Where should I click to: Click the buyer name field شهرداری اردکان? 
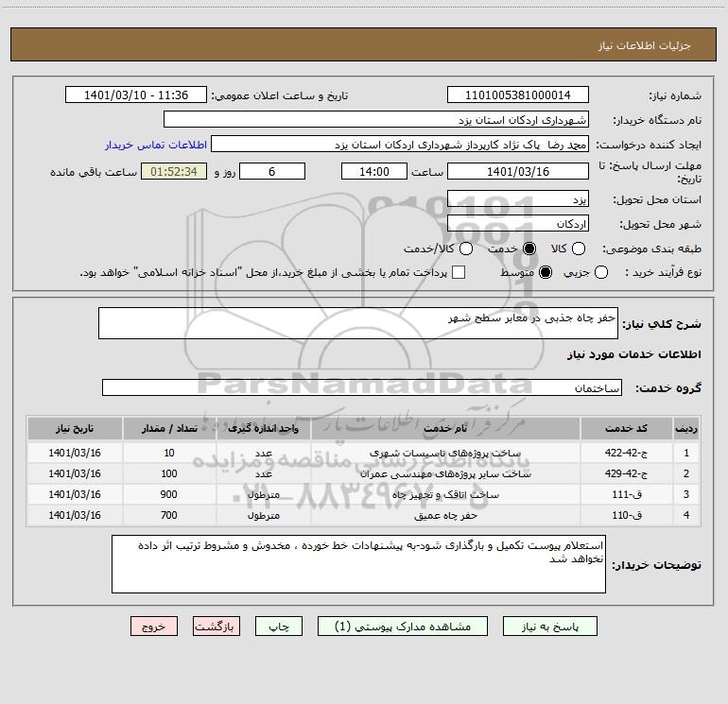(x=376, y=119)
